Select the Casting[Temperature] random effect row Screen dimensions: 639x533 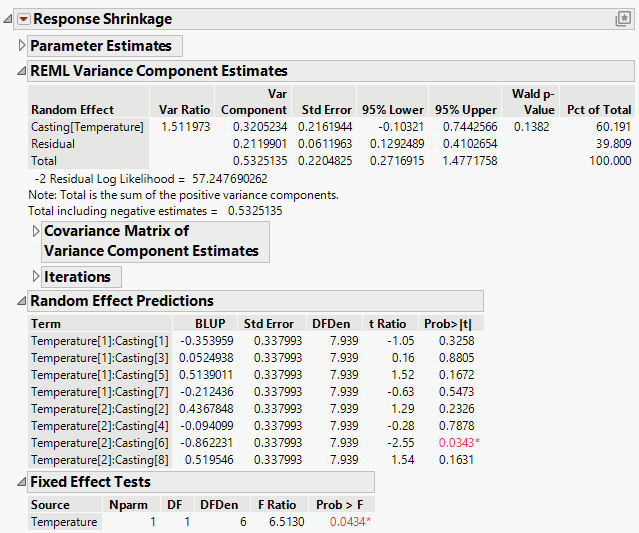tap(87, 127)
